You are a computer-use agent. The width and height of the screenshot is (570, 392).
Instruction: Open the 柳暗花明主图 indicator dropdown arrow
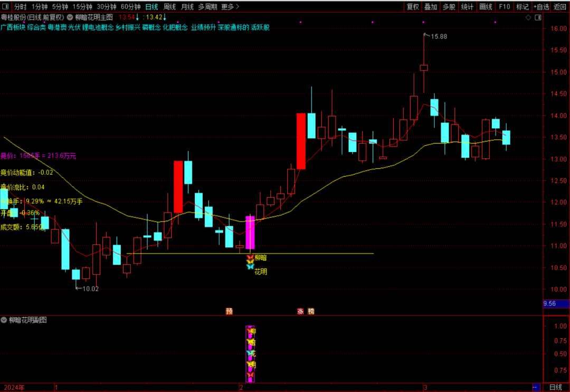[x=70, y=17]
